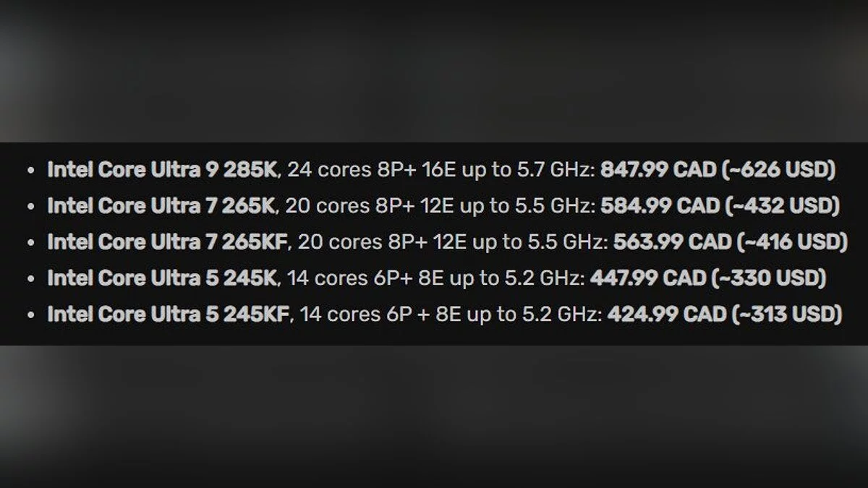
Task: Click the Intel Core Ultra 7 265K name
Action: (161, 206)
